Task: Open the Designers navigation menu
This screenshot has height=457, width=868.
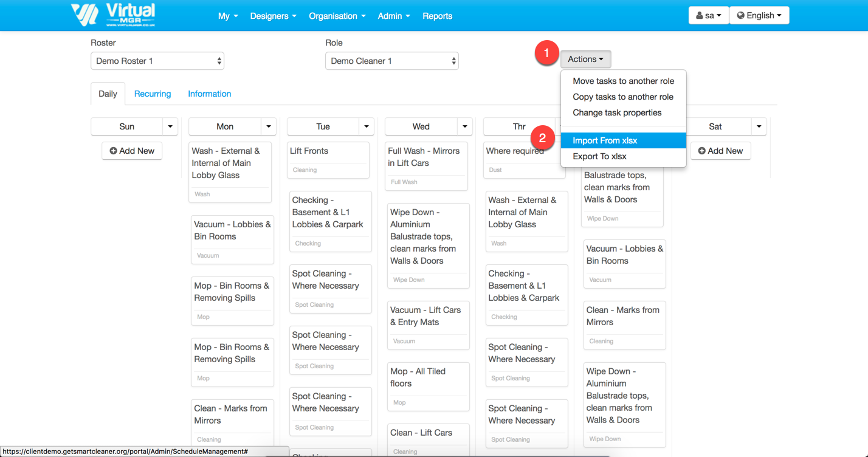Action: point(273,16)
